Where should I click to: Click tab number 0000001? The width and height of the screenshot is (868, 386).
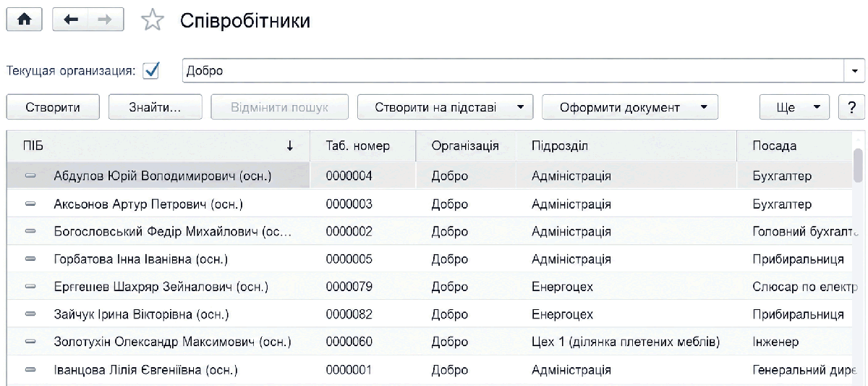coord(349,371)
